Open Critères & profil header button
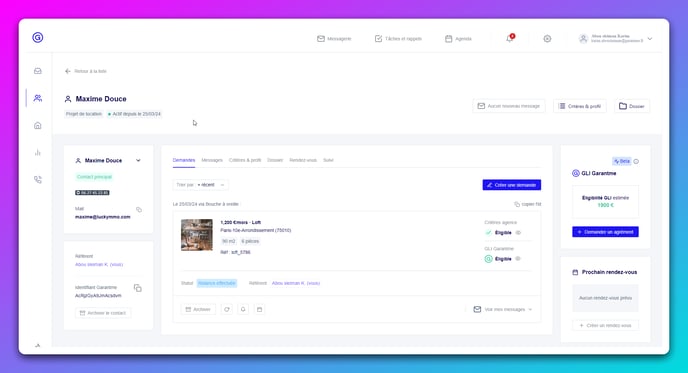 click(580, 106)
